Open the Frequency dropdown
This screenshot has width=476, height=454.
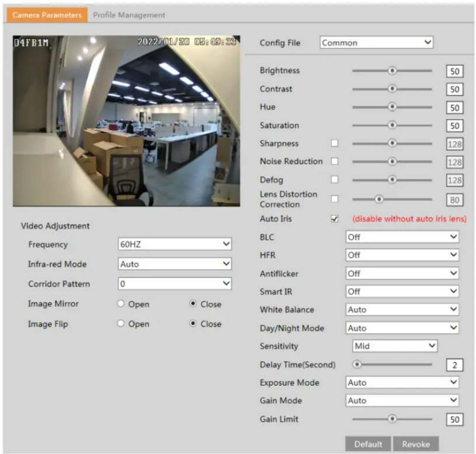pos(175,244)
